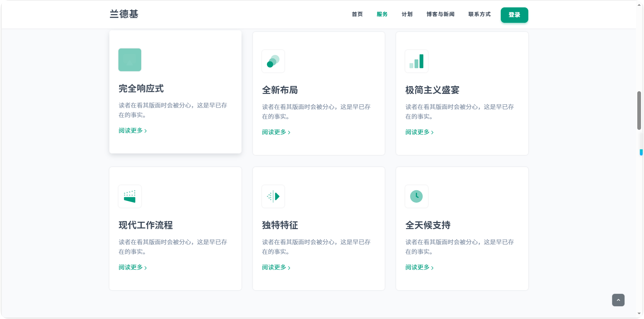Select the 服务 navigation item
This screenshot has width=644, height=319.
click(382, 14)
